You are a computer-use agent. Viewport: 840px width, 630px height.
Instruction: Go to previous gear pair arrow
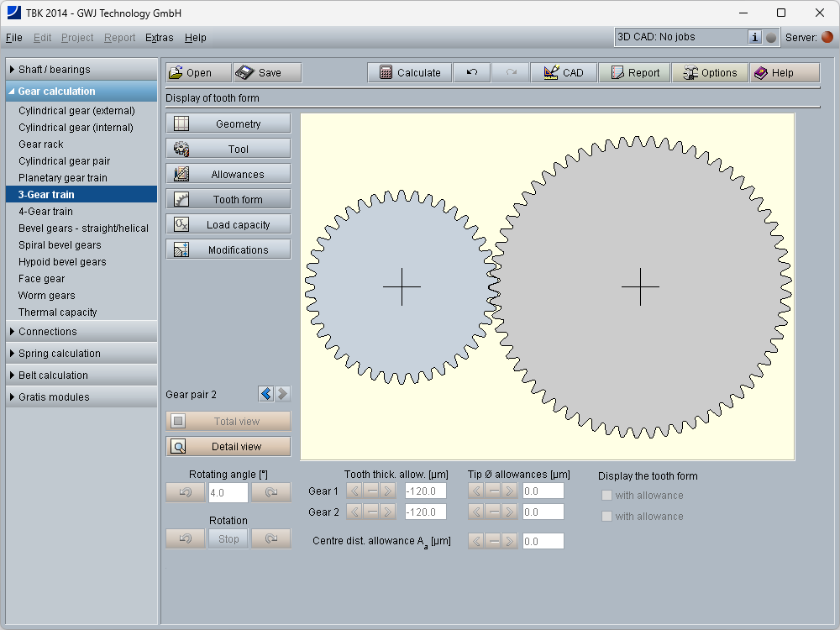click(x=266, y=394)
